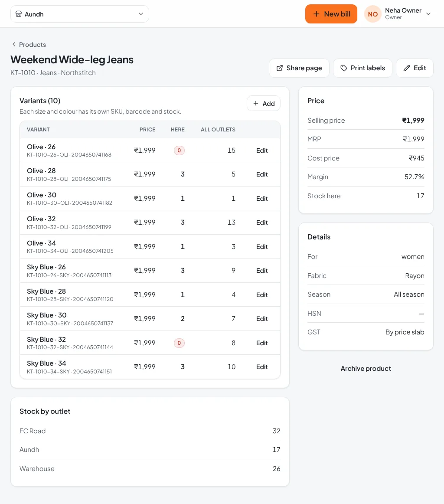Image resolution: width=444 pixels, height=504 pixels.
Task: Expand the Neha Owner account menu chevron
Action: (428, 14)
